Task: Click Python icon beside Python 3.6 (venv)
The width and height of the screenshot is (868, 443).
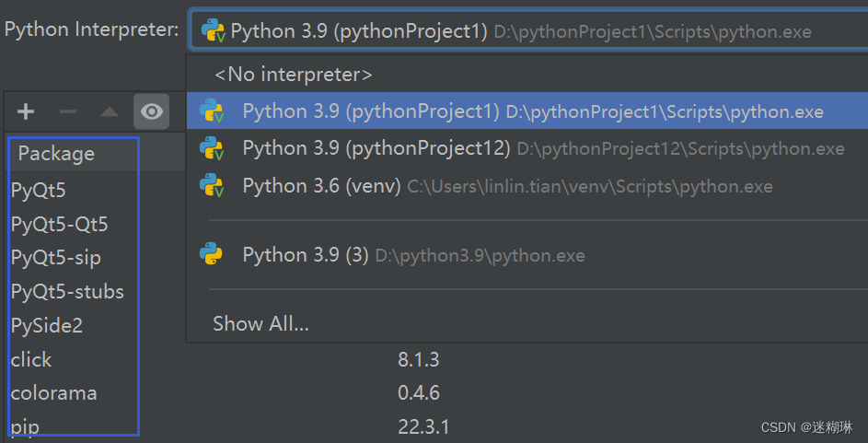Action: 212,185
